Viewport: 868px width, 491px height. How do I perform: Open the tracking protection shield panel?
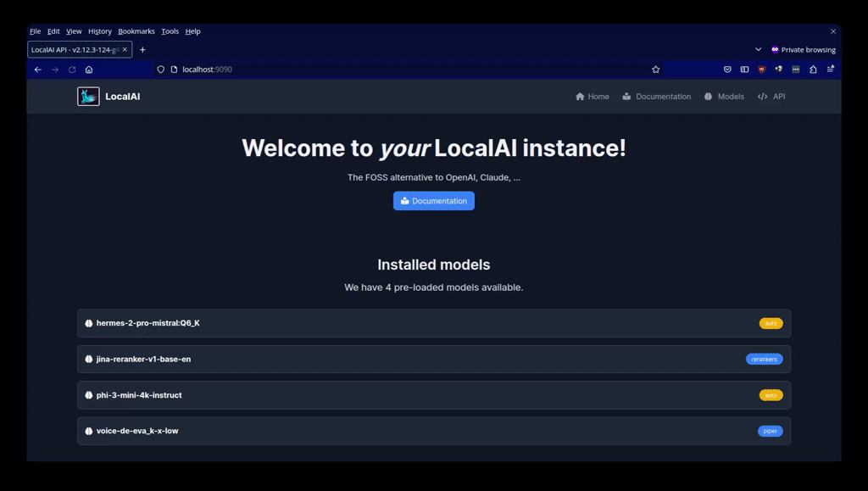tap(161, 69)
